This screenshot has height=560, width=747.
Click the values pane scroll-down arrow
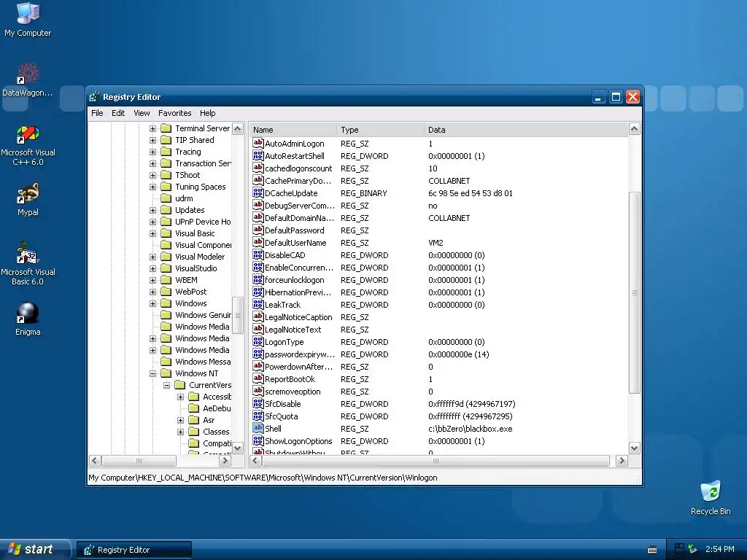[634, 448]
